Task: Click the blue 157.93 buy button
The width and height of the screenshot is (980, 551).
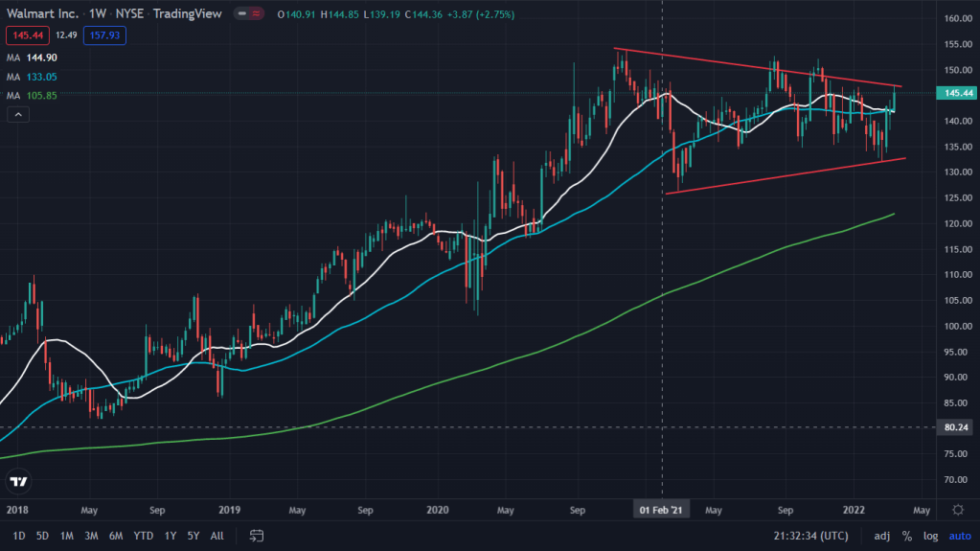Action: (x=103, y=35)
